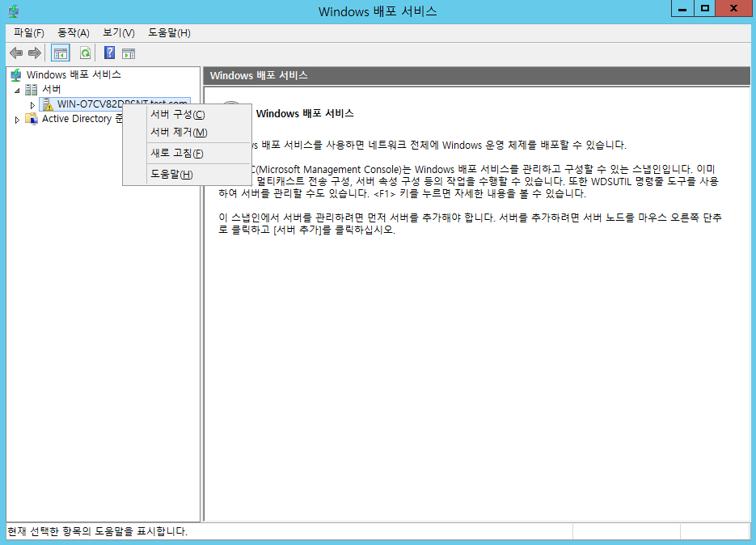Click the Refresh toolbar icon
Image resolution: width=756 pixels, height=545 pixels.
pyautogui.click(x=84, y=53)
